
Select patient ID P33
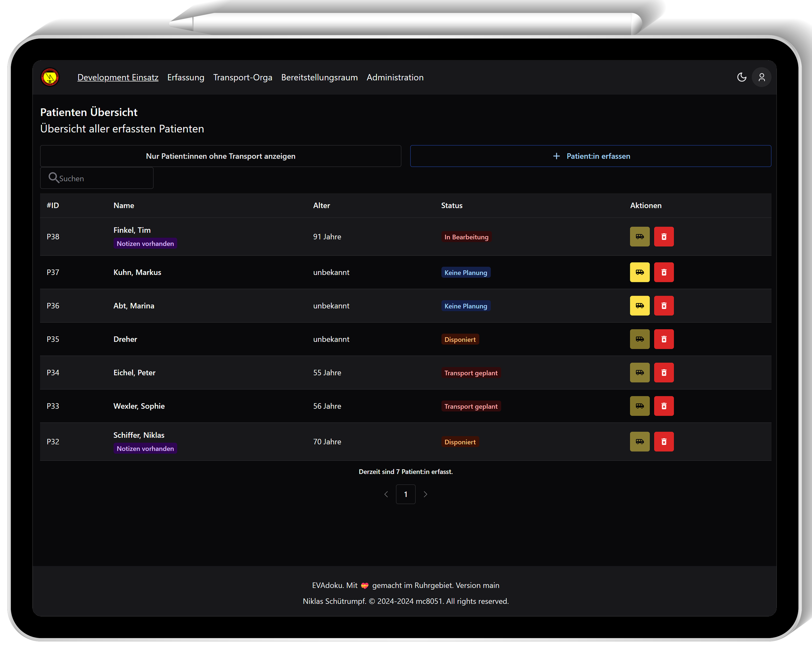[x=53, y=406]
